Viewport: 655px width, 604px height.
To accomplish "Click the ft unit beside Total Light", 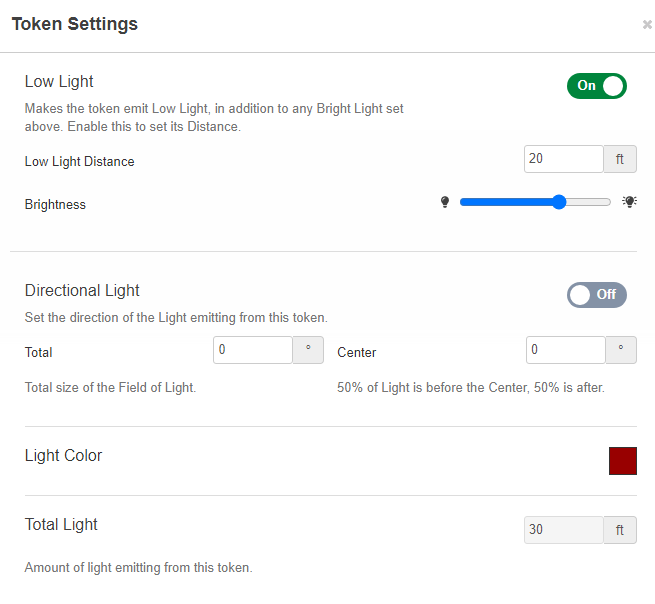I will click(620, 530).
